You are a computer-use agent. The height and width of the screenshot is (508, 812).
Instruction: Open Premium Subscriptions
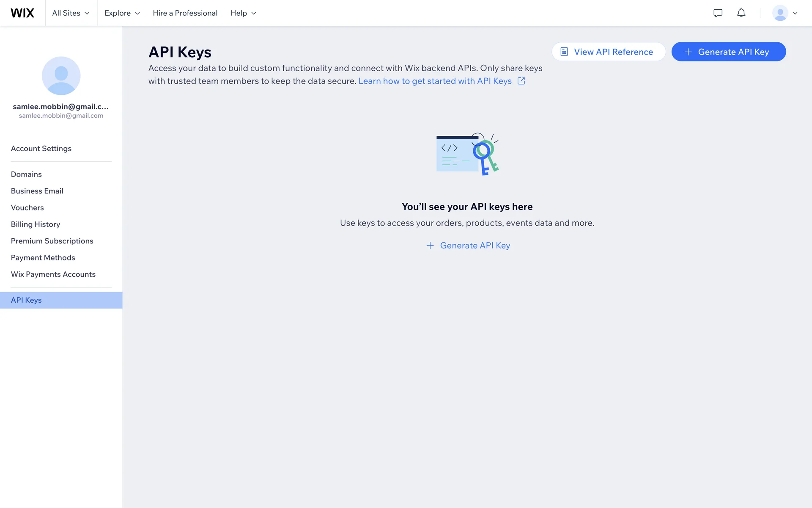click(52, 241)
